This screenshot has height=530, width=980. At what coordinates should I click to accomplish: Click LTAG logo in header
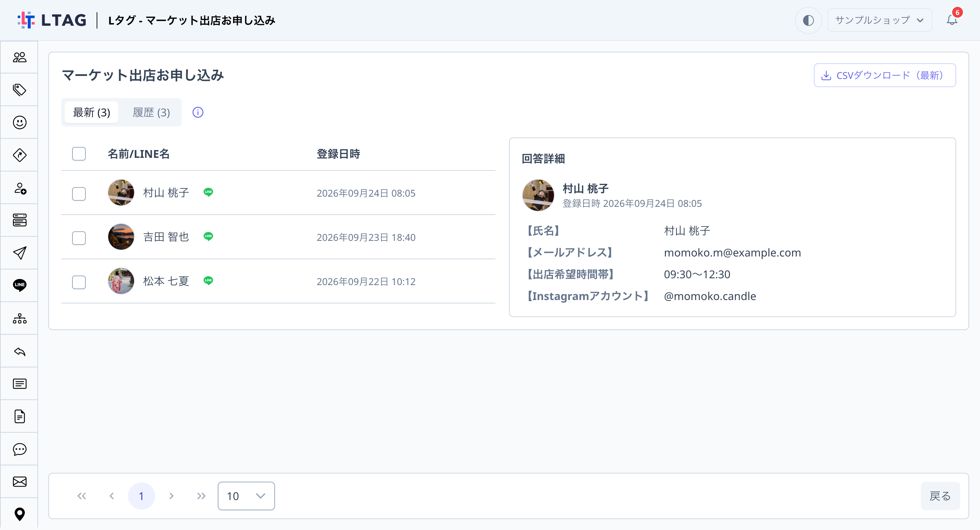pyautogui.click(x=52, y=20)
